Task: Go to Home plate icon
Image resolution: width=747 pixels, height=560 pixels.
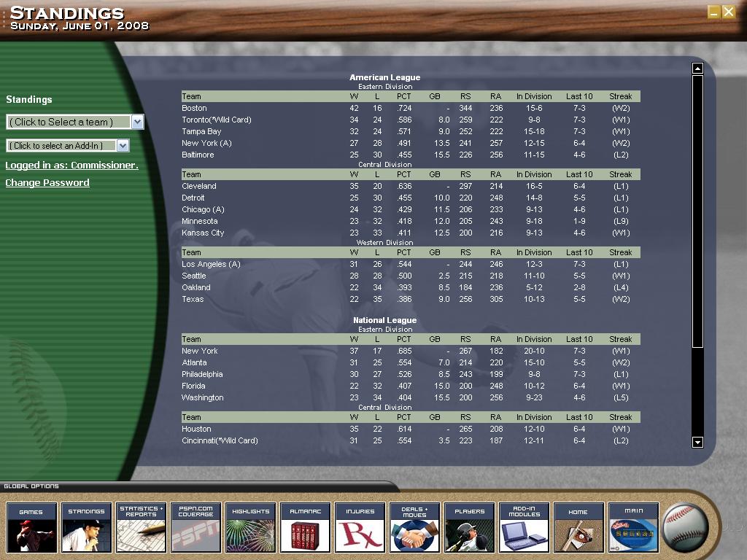Action: click(578, 527)
